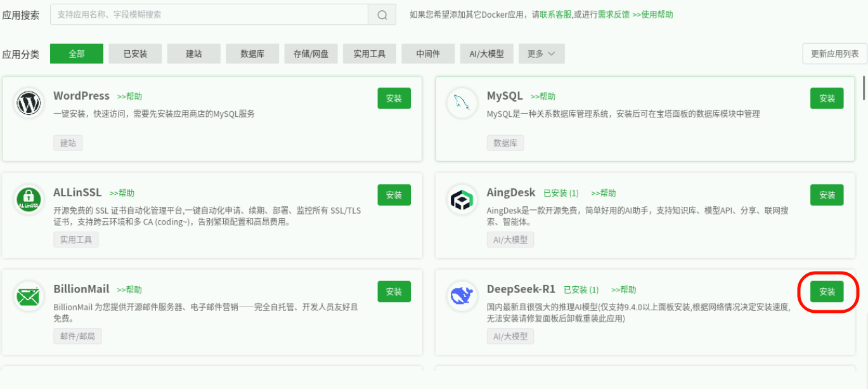Image resolution: width=868 pixels, height=389 pixels.
Task: Click the 邮件/邮局 tag on BillionMail card
Action: [77, 336]
